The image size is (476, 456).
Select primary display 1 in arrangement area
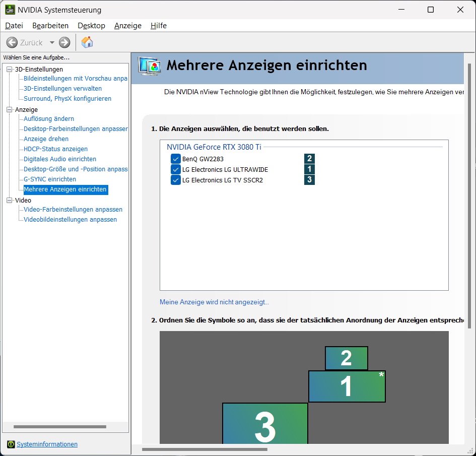[347, 386]
